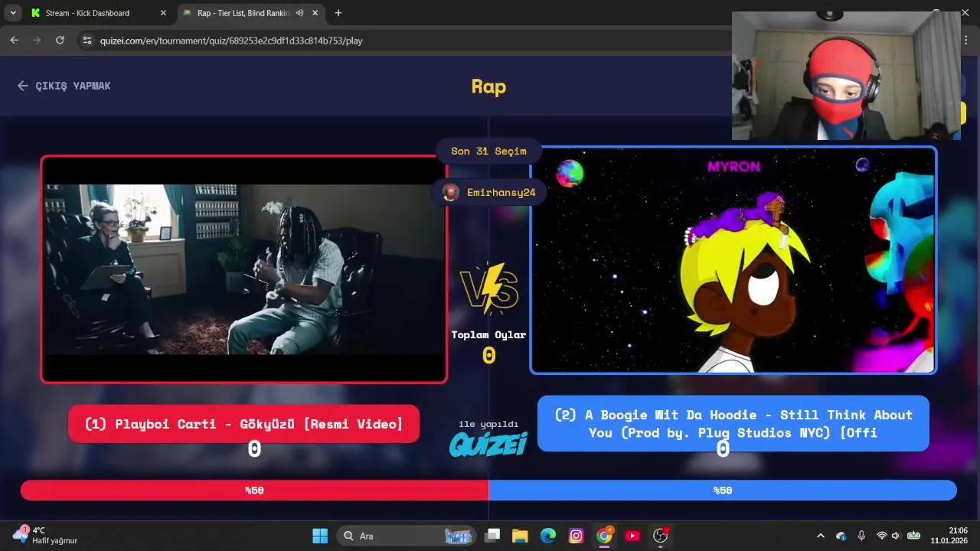Click the microphone tray icon

(861, 536)
